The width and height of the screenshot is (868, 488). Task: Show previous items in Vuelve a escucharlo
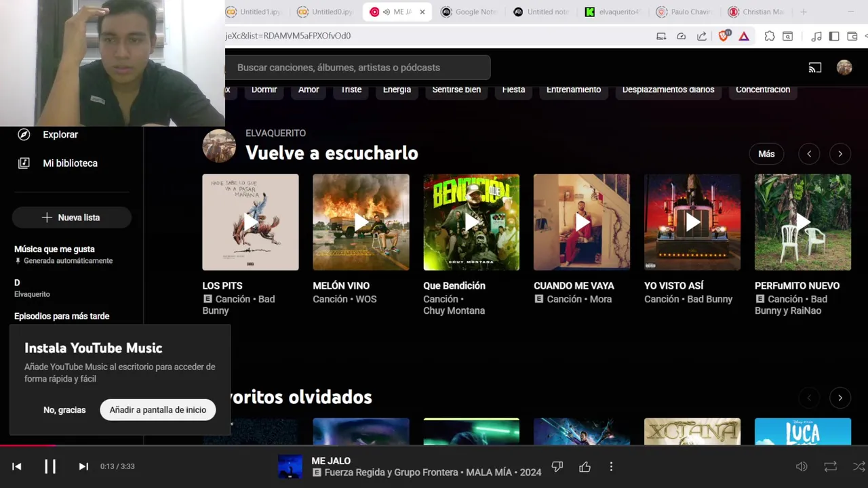[809, 154]
